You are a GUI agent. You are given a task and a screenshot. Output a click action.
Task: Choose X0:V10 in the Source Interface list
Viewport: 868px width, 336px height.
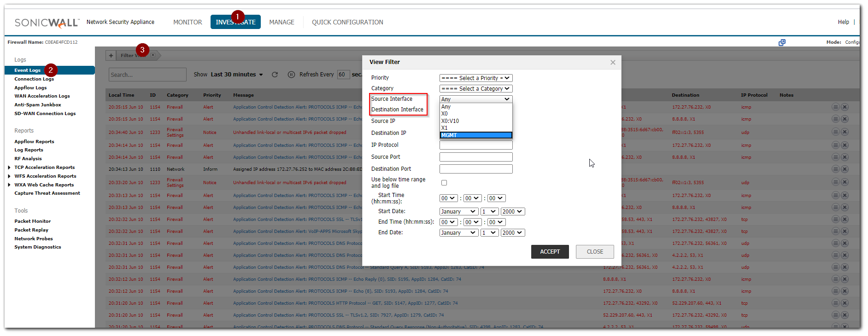(x=476, y=121)
